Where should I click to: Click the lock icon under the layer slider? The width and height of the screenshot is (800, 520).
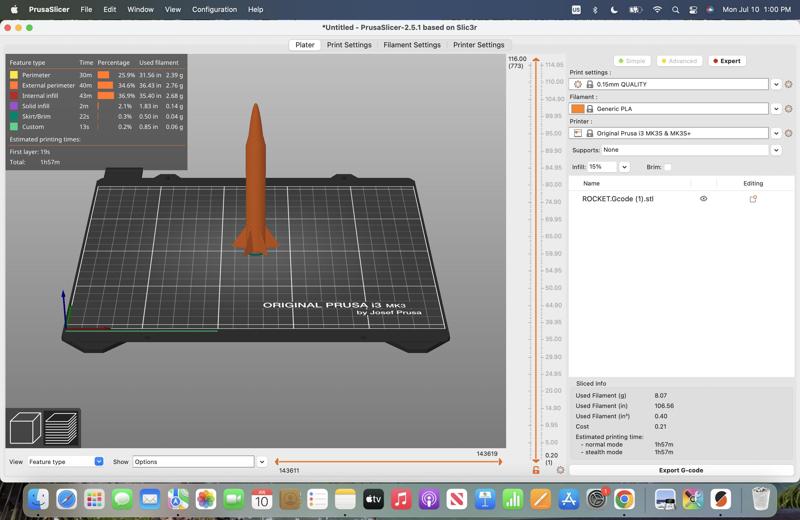[537, 470]
